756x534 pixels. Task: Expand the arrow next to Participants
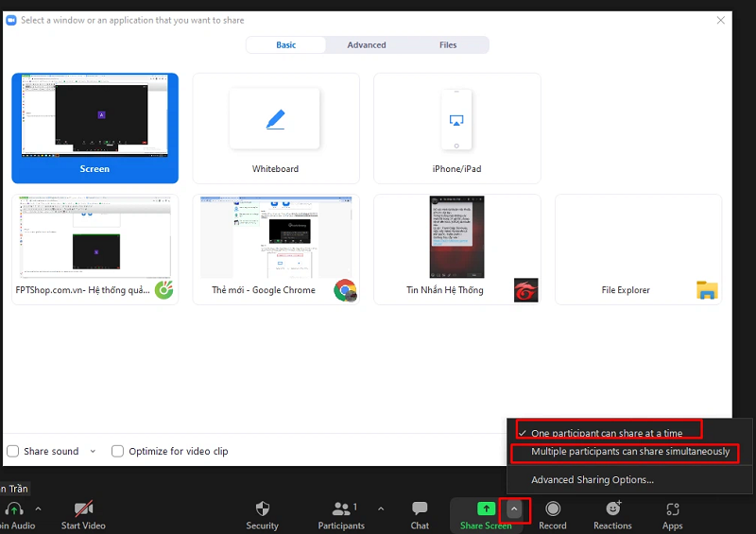pyautogui.click(x=381, y=508)
